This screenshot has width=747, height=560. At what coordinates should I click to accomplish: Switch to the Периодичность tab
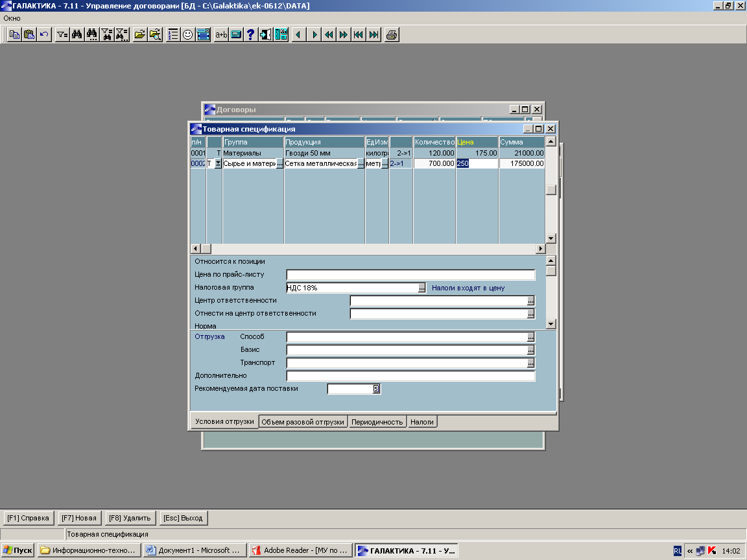(377, 422)
